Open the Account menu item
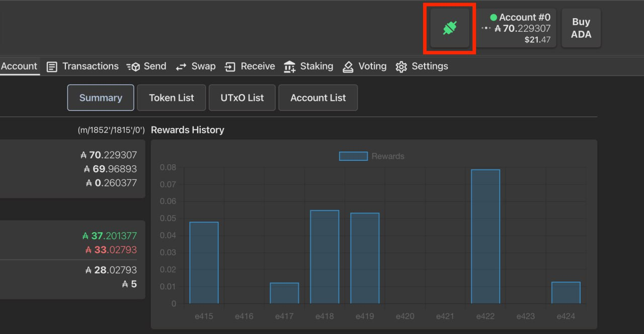This screenshot has width=644, height=334. (x=19, y=66)
